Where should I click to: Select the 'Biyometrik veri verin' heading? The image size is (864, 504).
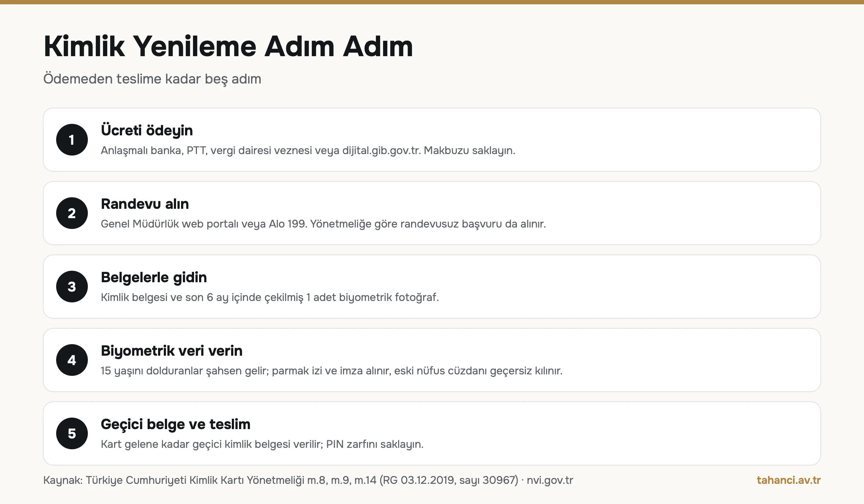pos(172,351)
